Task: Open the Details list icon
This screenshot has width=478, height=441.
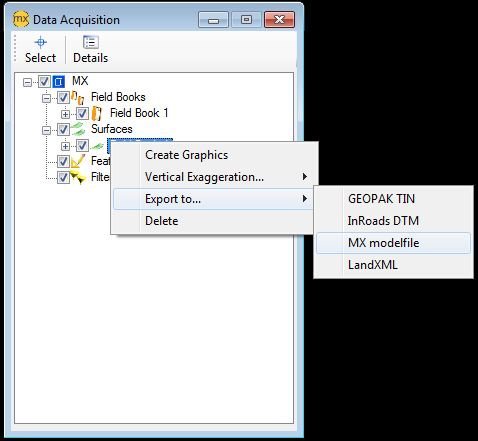Action: (x=91, y=42)
